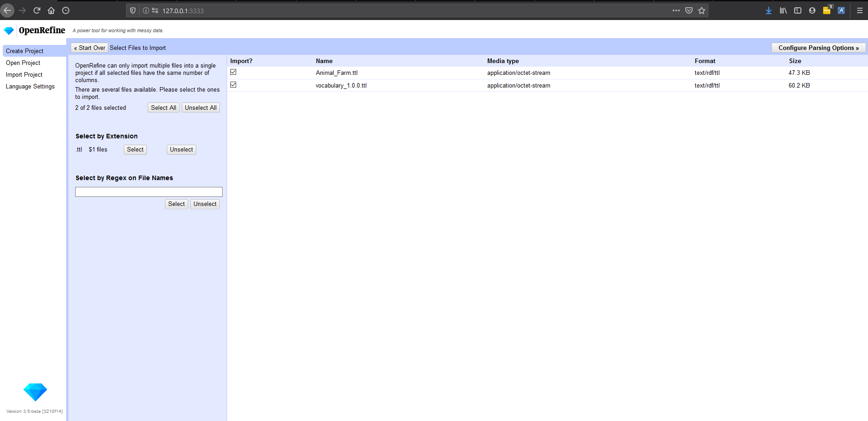Click the Import? column header

pyautogui.click(x=241, y=61)
